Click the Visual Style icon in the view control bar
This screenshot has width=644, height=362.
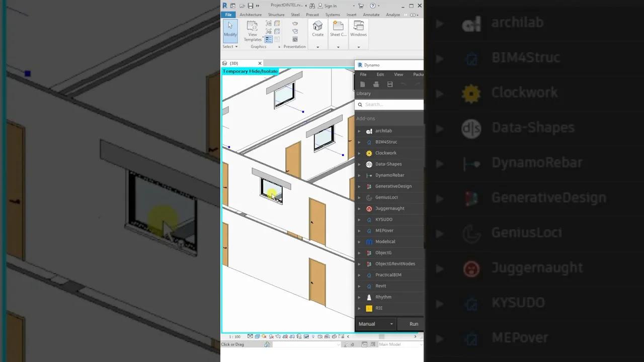257,336
